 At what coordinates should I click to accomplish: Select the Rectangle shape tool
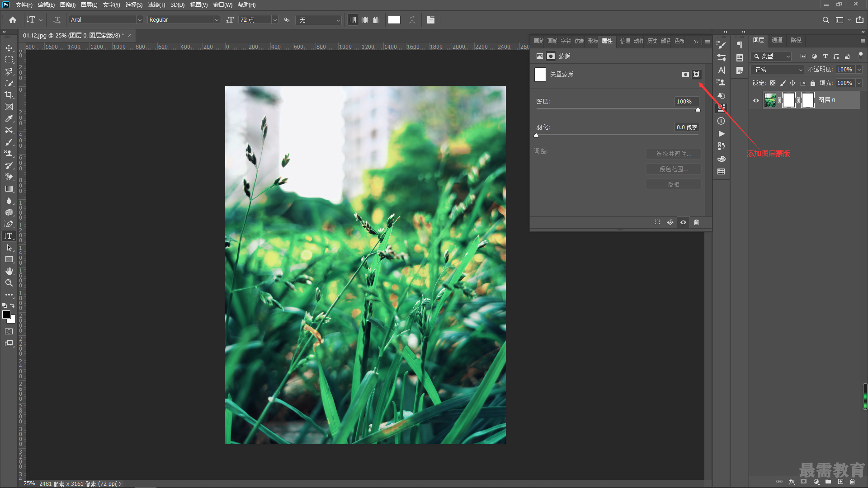click(x=9, y=259)
